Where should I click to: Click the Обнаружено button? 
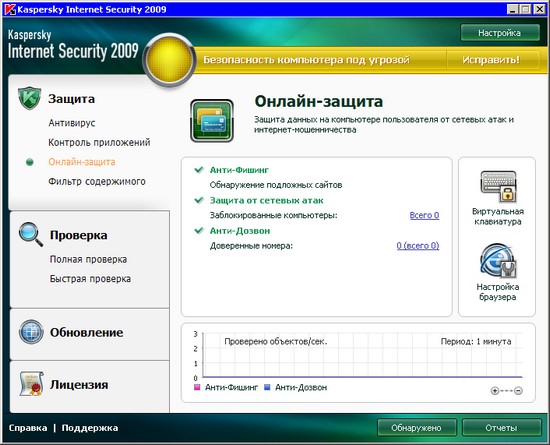tap(417, 428)
